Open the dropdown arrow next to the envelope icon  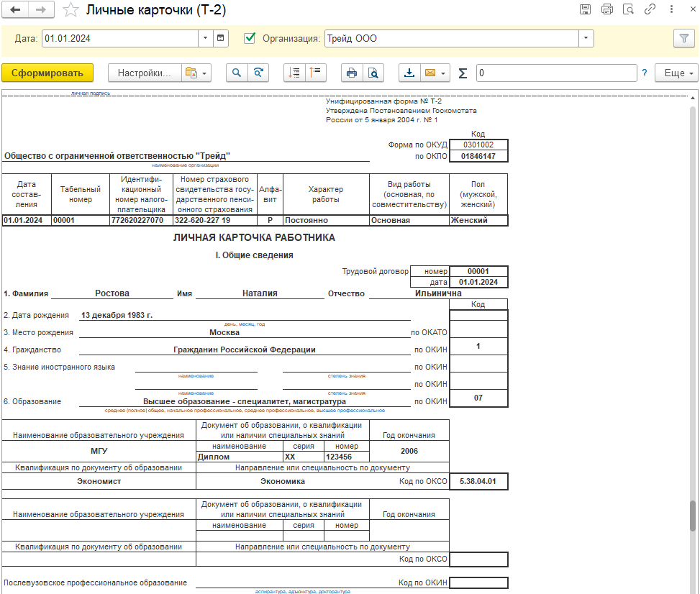click(443, 73)
